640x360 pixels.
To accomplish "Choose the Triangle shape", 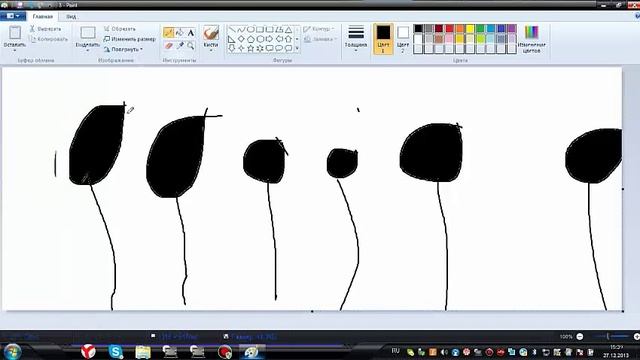I will coord(289,29).
